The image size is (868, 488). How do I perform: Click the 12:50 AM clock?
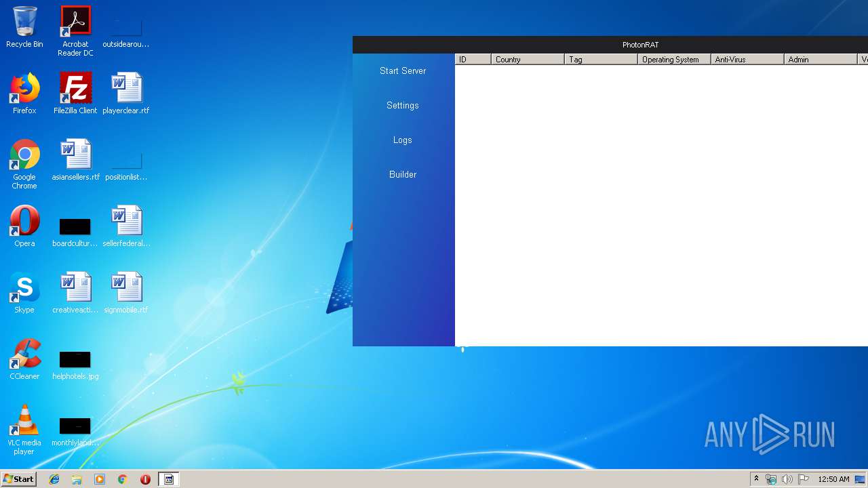tap(833, 479)
